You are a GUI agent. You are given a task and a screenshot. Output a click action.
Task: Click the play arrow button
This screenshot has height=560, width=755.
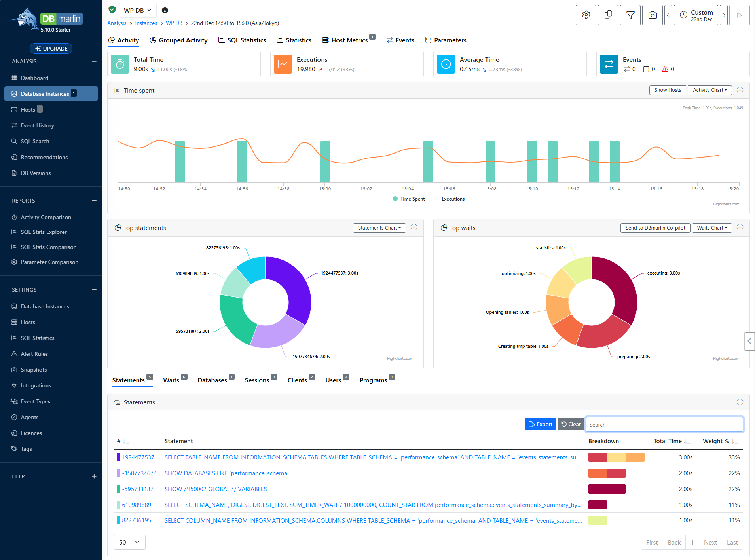coord(739,15)
